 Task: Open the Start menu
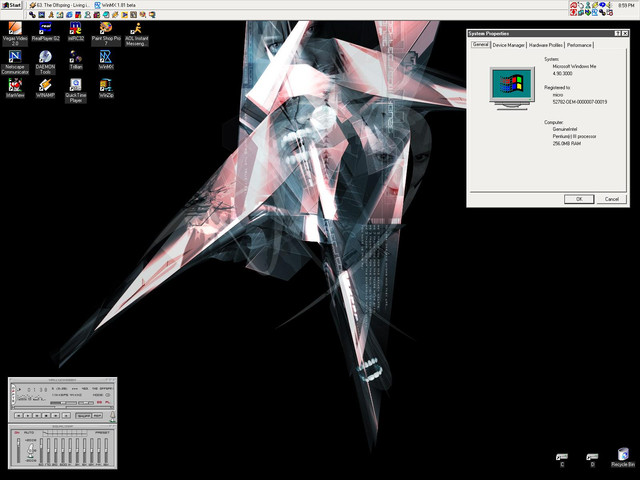[x=12, y=5]
